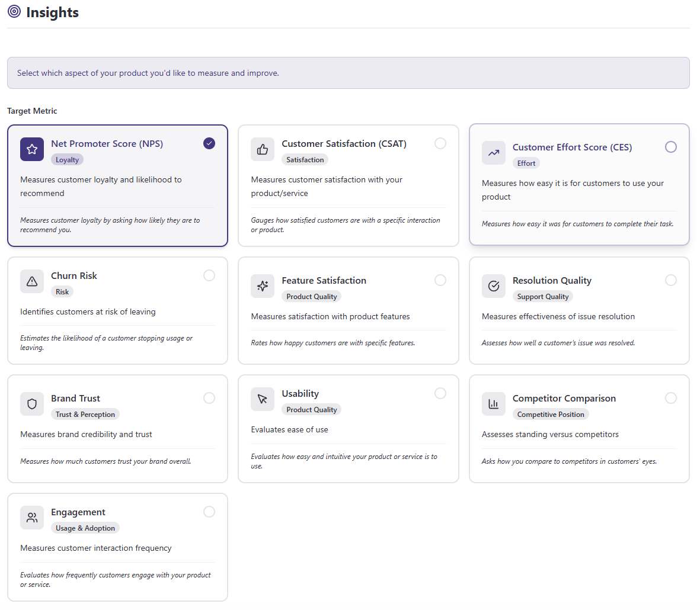
Task: Select the Customer Satisfaction (CSAT) radio button
Action: point(440,143)
